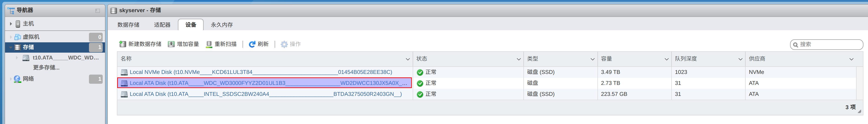Click the Virtual Machines icon
Image resolution: width=868 pixels, height=124 pixels.
17,37
